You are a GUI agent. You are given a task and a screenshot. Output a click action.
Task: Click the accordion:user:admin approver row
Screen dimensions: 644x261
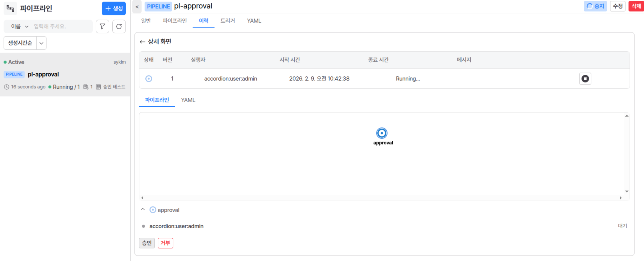pyautogui.click(x=384, y=226)
